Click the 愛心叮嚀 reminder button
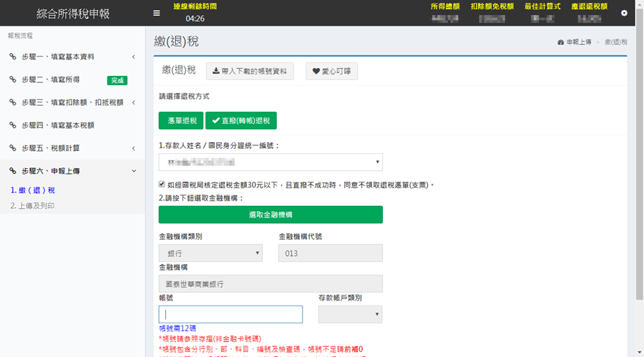This screenshot has height=357, width=644. 332,72
